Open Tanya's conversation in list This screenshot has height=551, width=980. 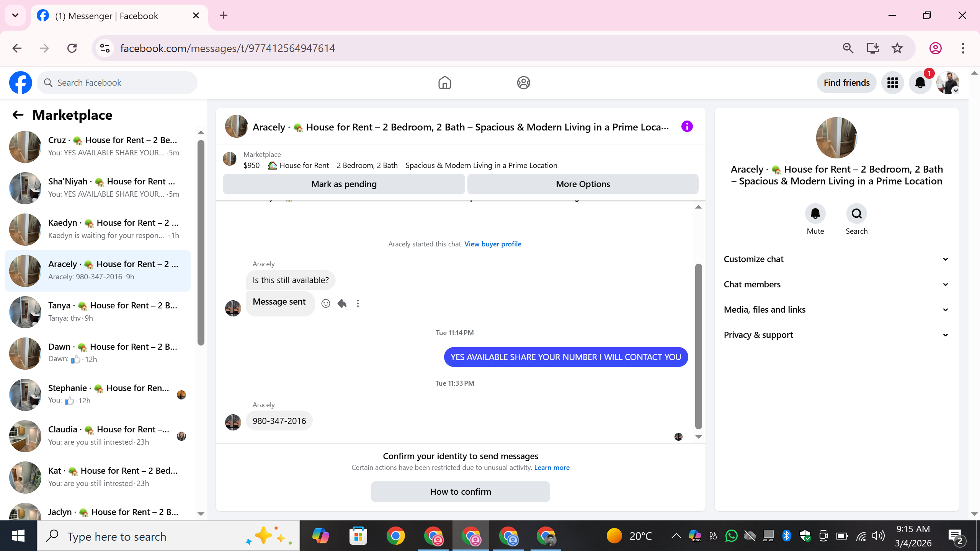pos(98,312)
